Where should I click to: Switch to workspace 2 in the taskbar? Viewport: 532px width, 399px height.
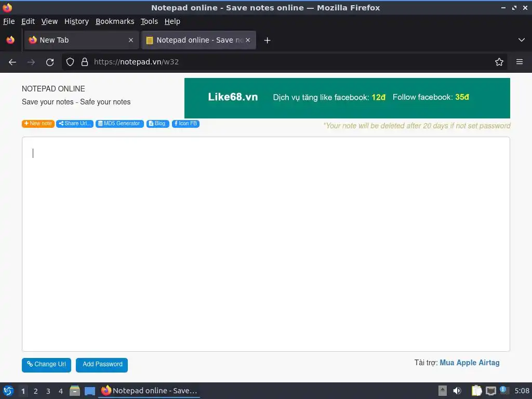click(36, 391)
